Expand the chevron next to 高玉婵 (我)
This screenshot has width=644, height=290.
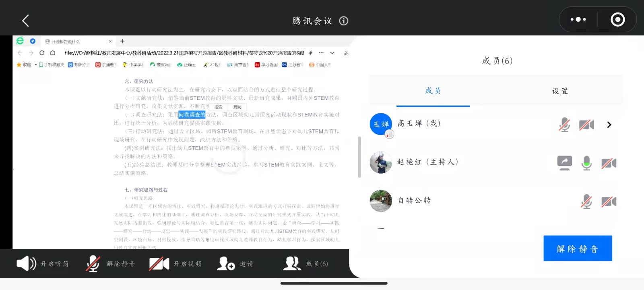coord(609,125)
